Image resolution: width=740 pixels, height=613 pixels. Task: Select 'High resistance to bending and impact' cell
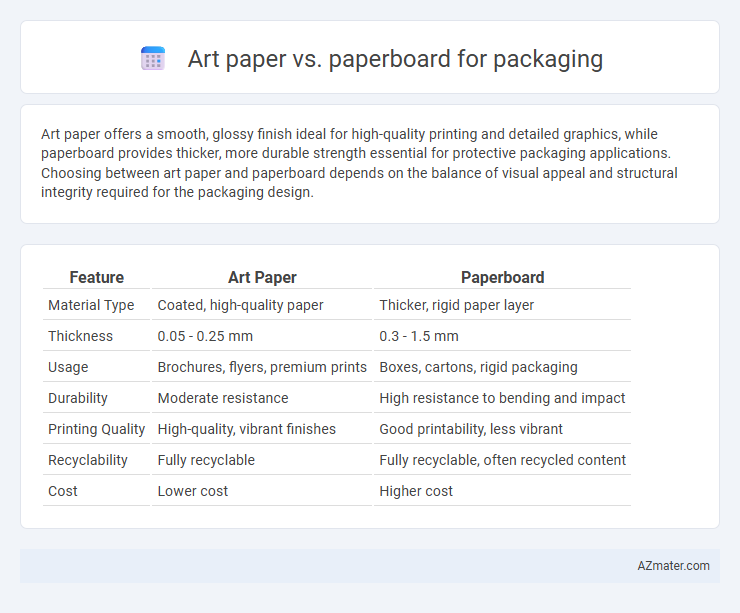pyautogui.click(x=502, y=398)
